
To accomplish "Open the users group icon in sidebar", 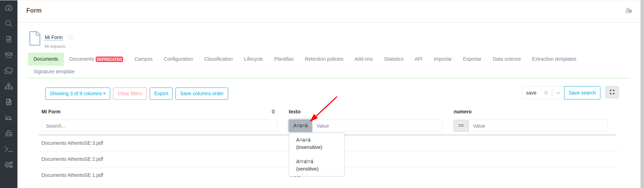I will point(9,55).
